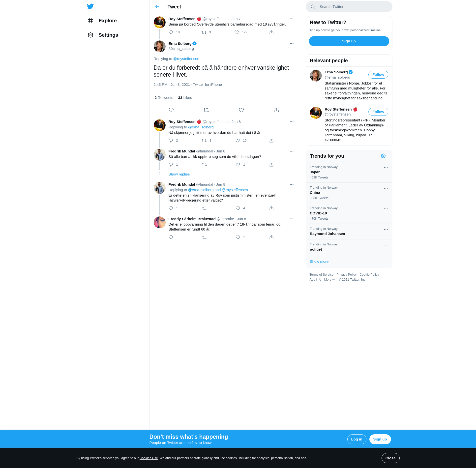Reply to Erna Solberg's main tweet

point(171,110)
